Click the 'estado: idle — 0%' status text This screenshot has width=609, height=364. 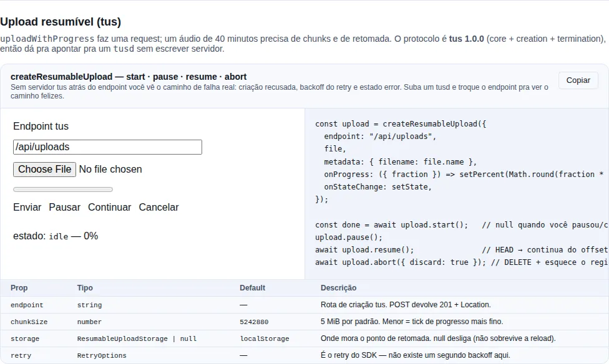coord(56,236)
